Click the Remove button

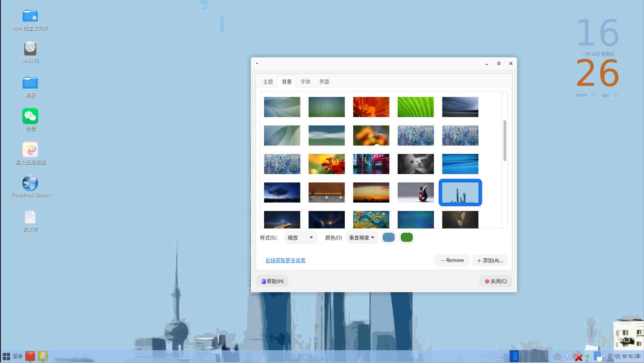tap(452, 261)
